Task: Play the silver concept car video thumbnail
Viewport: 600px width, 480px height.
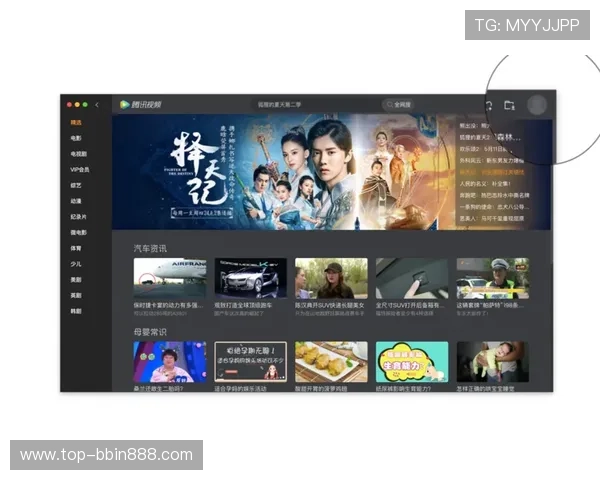Action: (251, 278)
